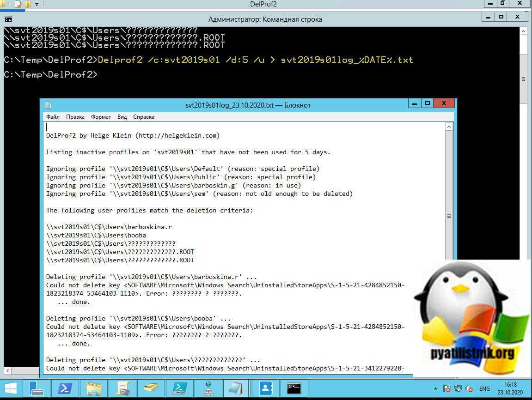This screenshot has width=532, height=400.
Task: Click Command Prompt's scrollbar up arrow
Action: [523, 31]
